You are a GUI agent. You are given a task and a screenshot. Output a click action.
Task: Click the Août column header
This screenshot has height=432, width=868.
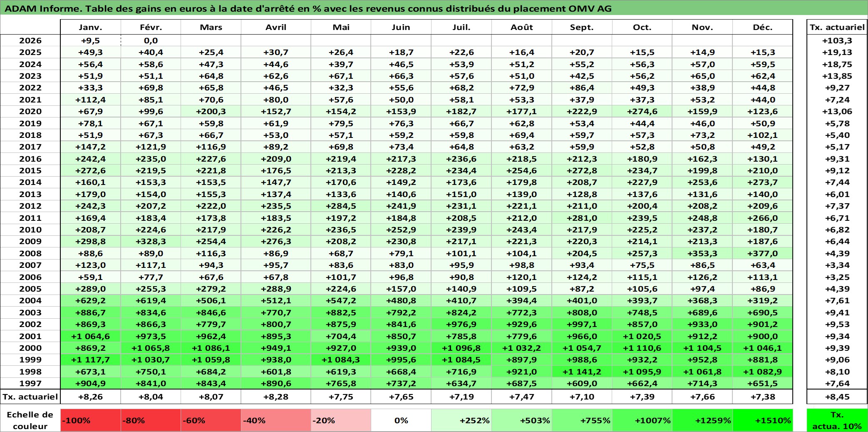pyautogui.click(x=522, y=27)
